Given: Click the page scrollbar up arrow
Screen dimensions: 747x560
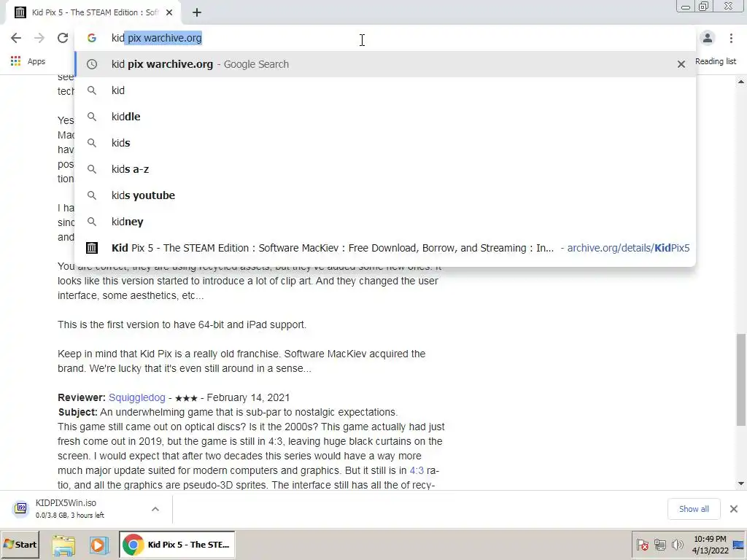Looking at the screenshot, I should 741,82.
